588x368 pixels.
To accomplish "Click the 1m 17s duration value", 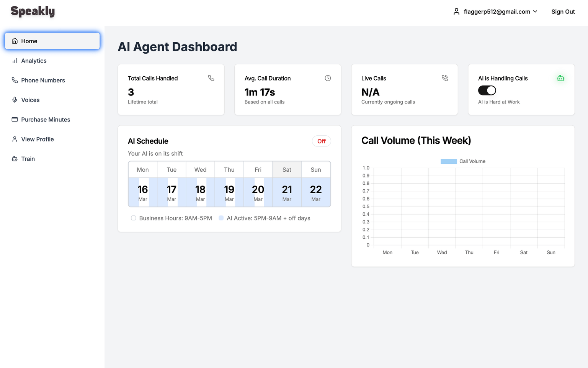I will point(260,92).
